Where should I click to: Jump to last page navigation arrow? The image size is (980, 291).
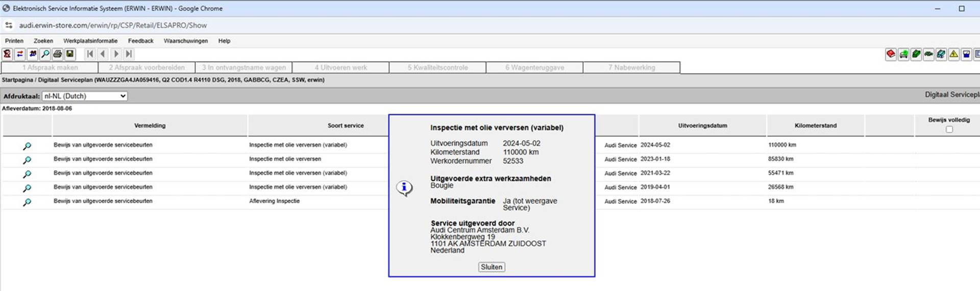click(x=129, y=54)
